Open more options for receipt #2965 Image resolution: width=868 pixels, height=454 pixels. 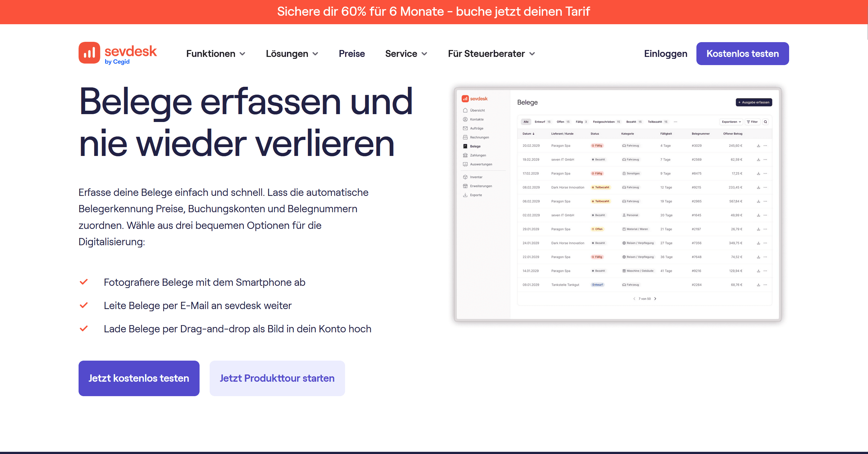[765, 201]
